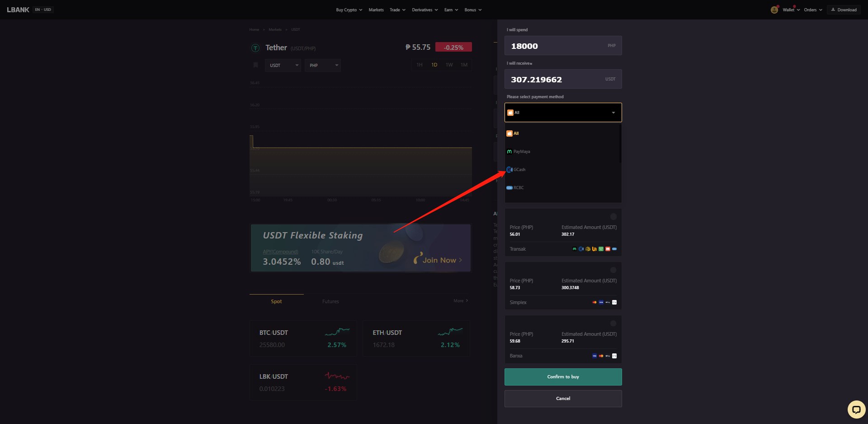The width and height of the screenshot is (868, 424).
Task: Expand the Earn menu
Action: pos(451,10)
